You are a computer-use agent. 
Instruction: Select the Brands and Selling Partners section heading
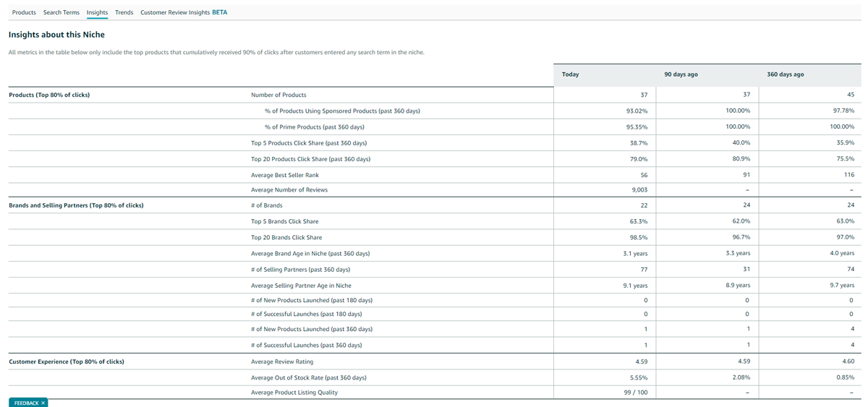click(76, 205)
